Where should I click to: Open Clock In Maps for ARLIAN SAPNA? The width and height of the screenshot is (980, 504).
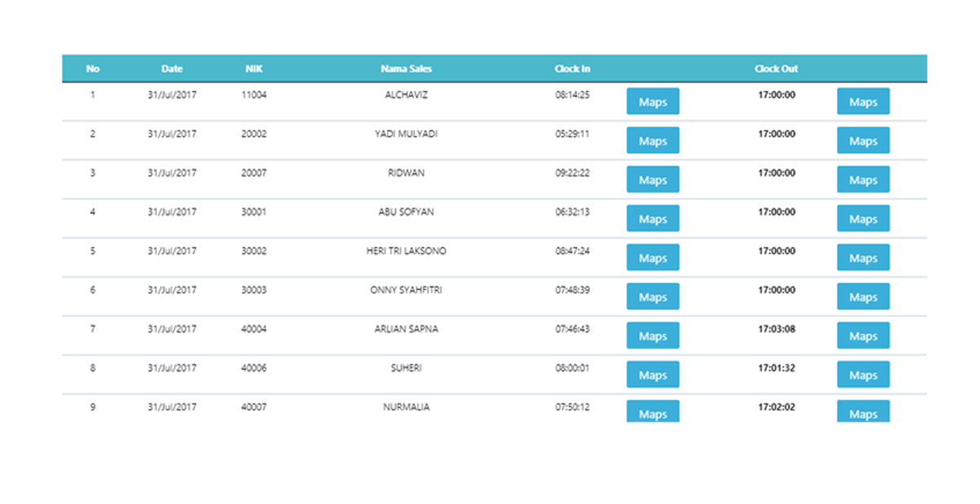coord(653,337)
